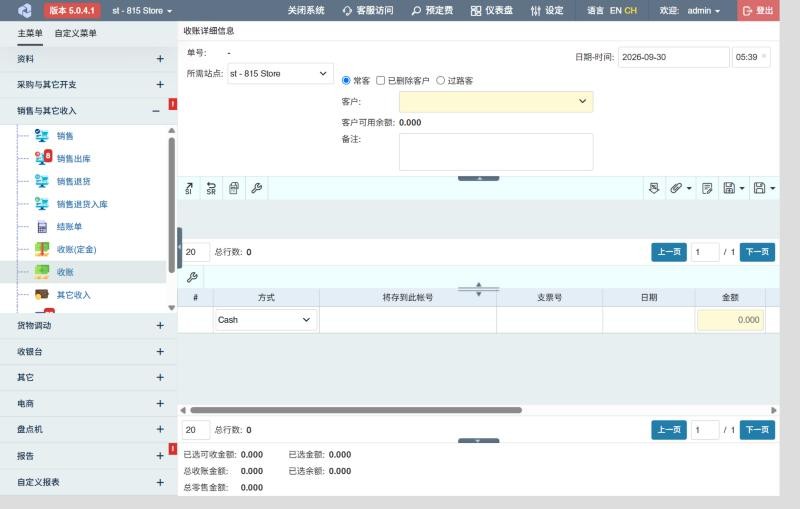Click the SR return toolbar icon

[211, 188]
